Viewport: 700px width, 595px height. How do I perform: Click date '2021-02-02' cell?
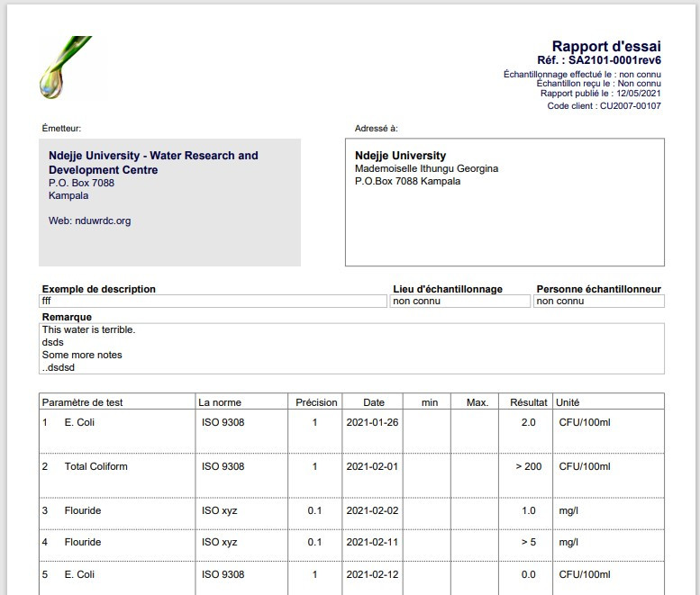pyautogui.click(x=372, y=510)
